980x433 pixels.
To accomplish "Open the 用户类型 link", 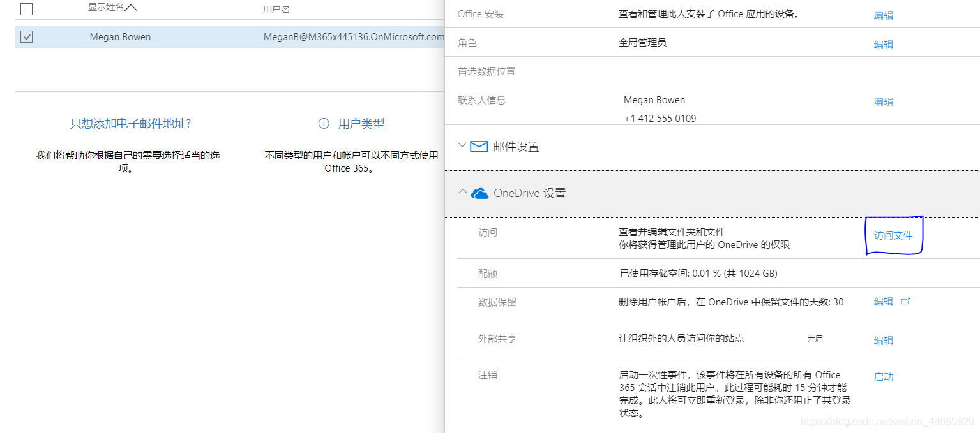I will pyautogui.click(x=361, y=124).
